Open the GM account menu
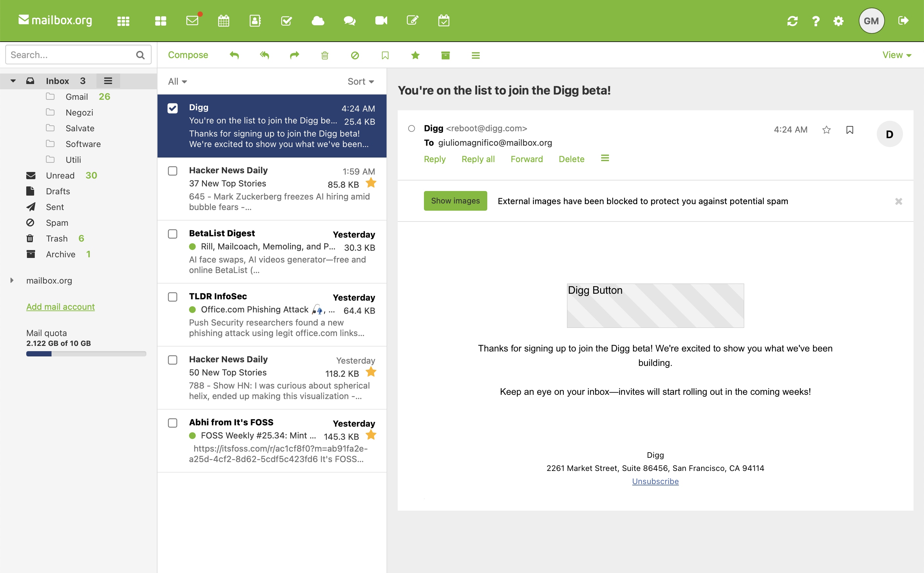 [x=871, y=20]
